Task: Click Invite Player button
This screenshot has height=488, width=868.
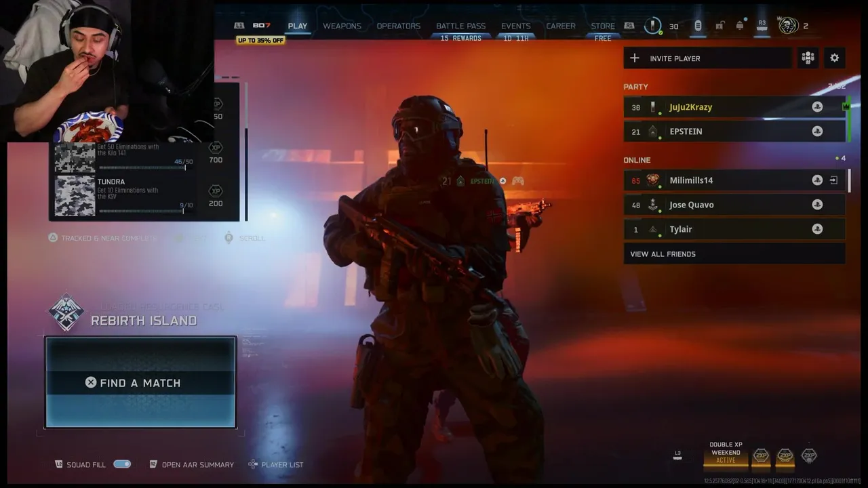Action: coord(707,58)
